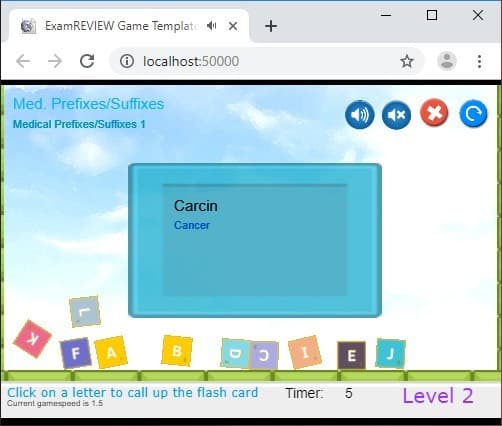Open a new browser tab

[x=271, y=26]
